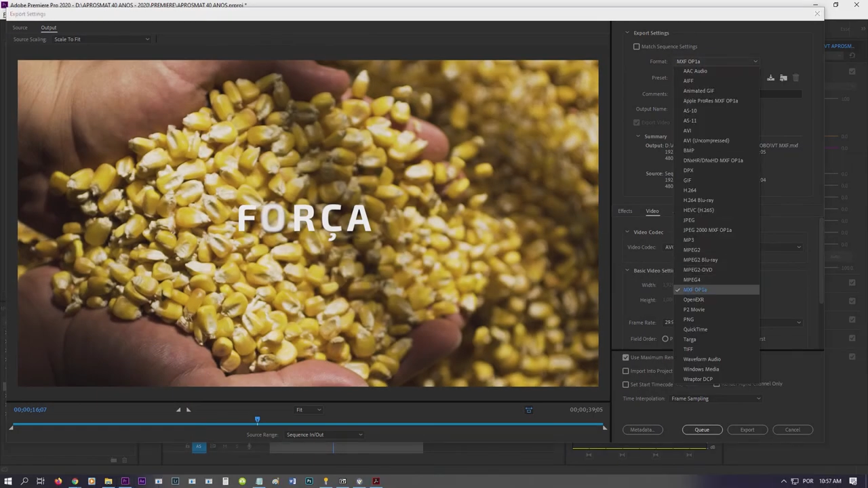Image resolution: width=868 pixels, height=488 pixels.
Task: Switch to the Source tab
Action: click(x=20, y=28)
